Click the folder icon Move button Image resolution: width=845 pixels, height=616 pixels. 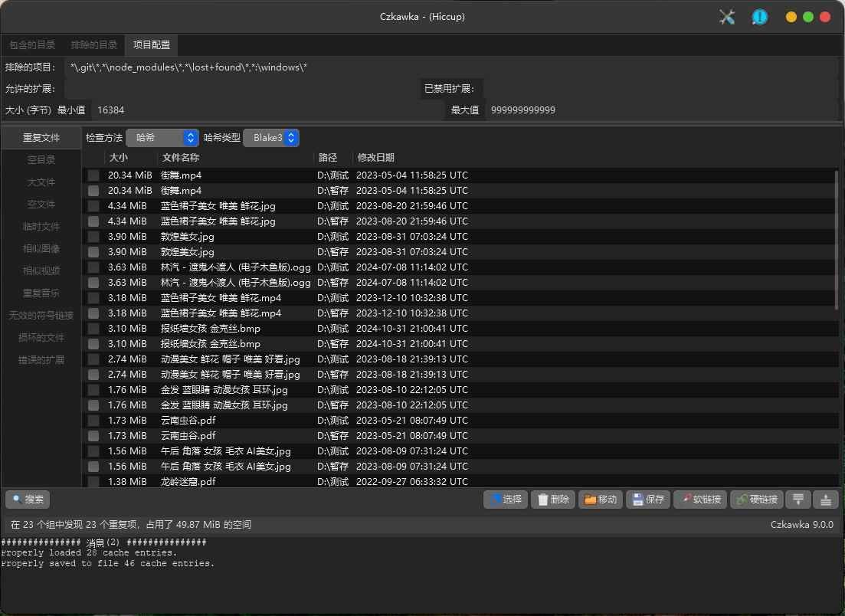coord(600,500)
